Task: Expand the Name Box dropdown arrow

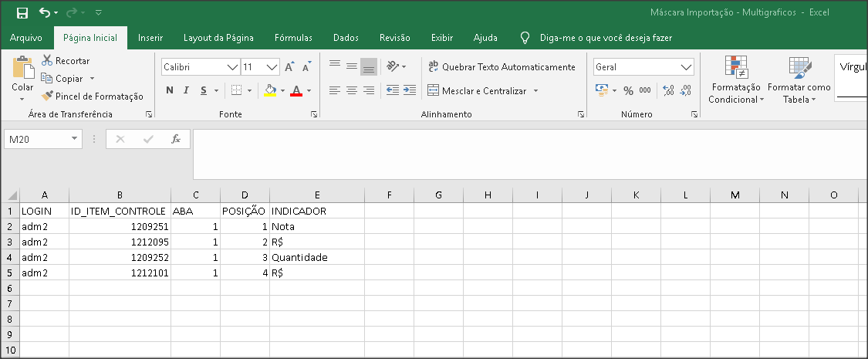Action: tap(74, 139)
